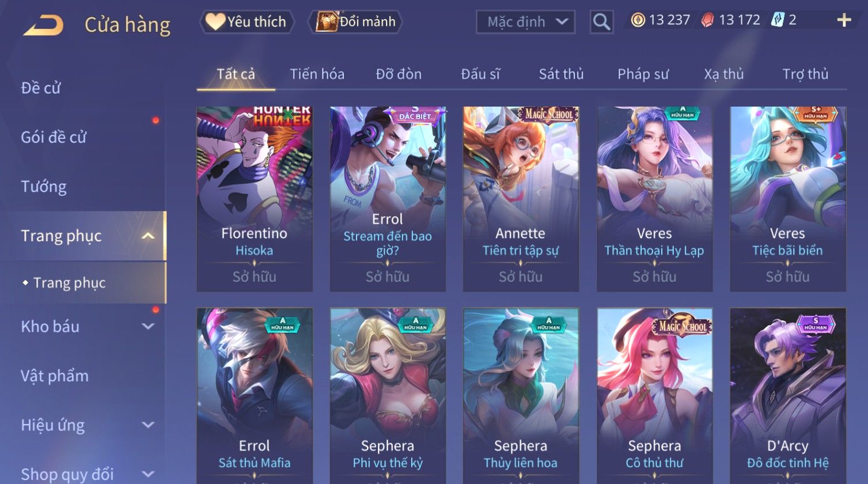Select the Veres Tiệc bãi biển skin
Screen dimensions: 868x484
pos(787,199)
